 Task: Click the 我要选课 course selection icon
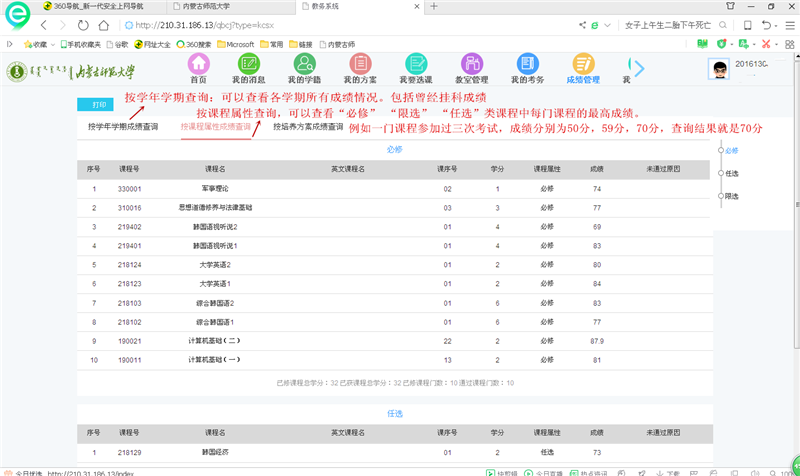pyautogui.click(x=415, y=66)
